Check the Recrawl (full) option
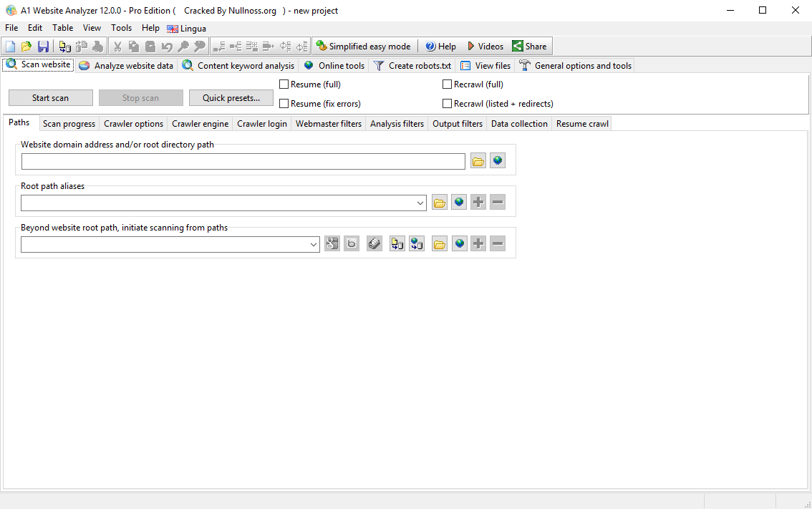The image size is (812, 509). pos(447,84)
